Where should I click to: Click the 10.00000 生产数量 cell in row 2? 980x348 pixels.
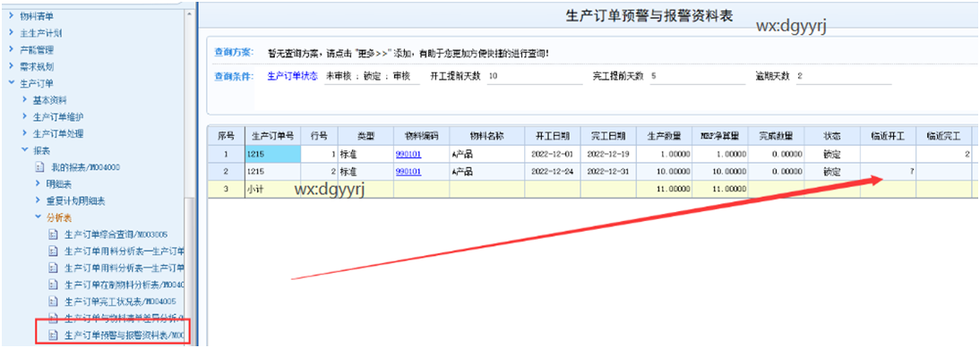664,172
